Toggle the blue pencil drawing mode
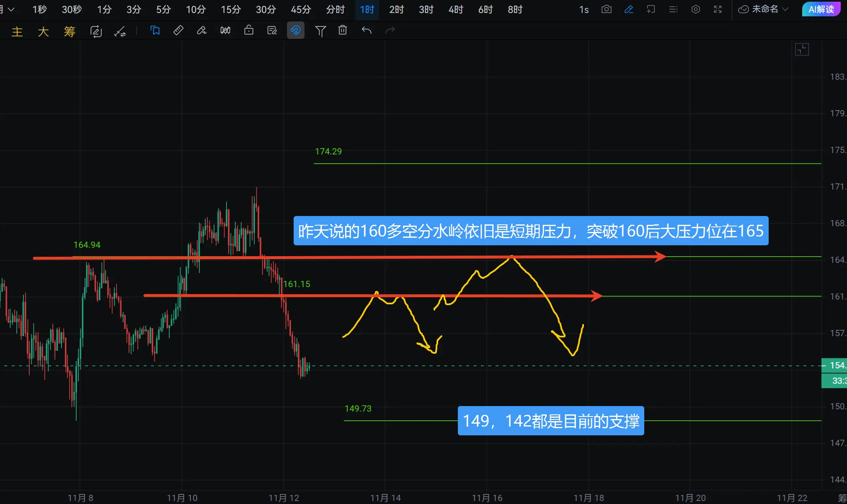The width and height of the screenshot is (847, 504). click(628, 9)
